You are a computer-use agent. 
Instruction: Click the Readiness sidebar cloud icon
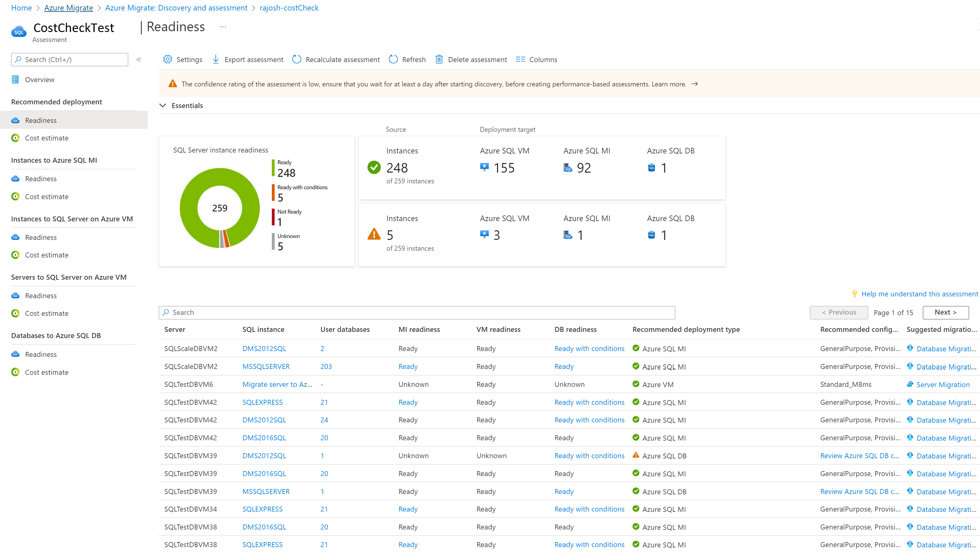15,120
